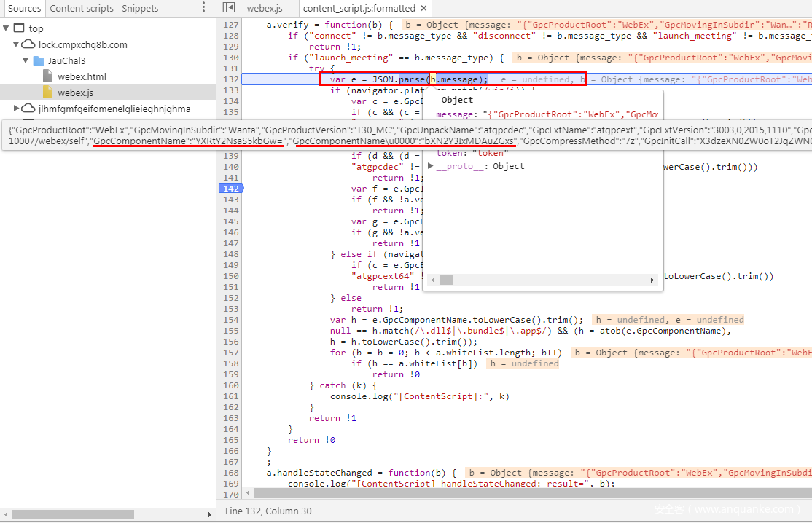Click the webex.js file icon in tree

pos(48,93)
